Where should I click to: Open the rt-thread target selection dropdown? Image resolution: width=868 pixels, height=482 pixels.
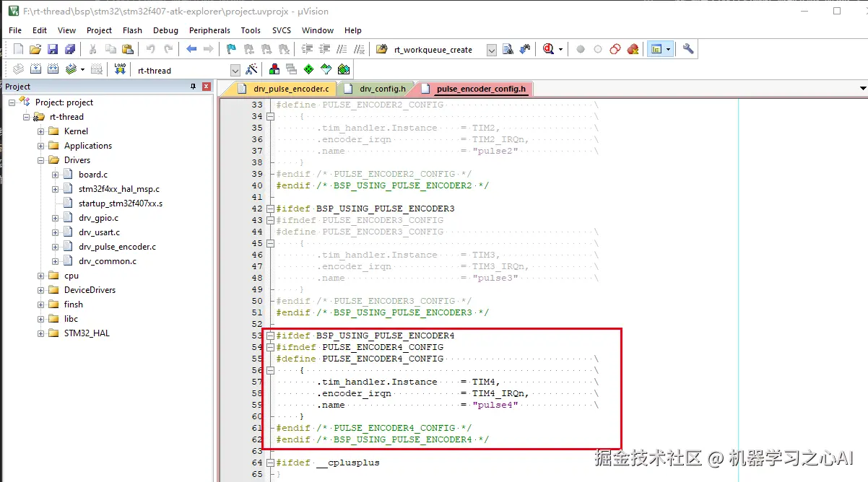(x=235, y=70)
